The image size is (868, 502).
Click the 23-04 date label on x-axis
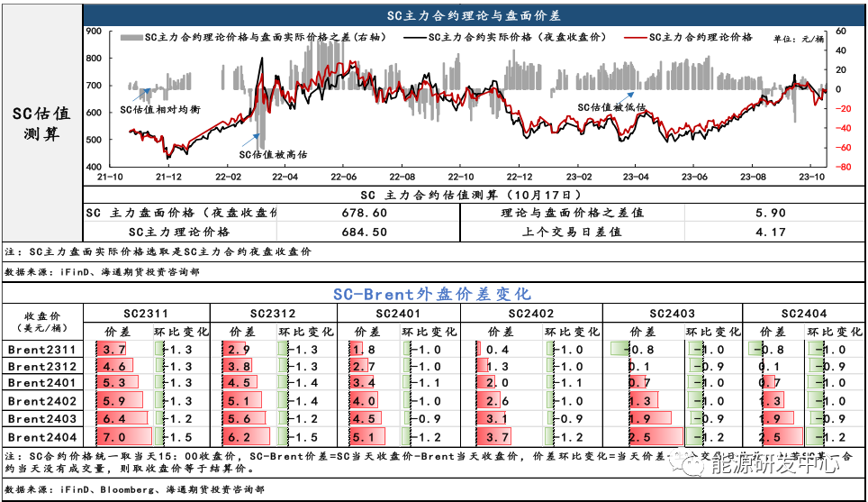click(x=636, y=177)
